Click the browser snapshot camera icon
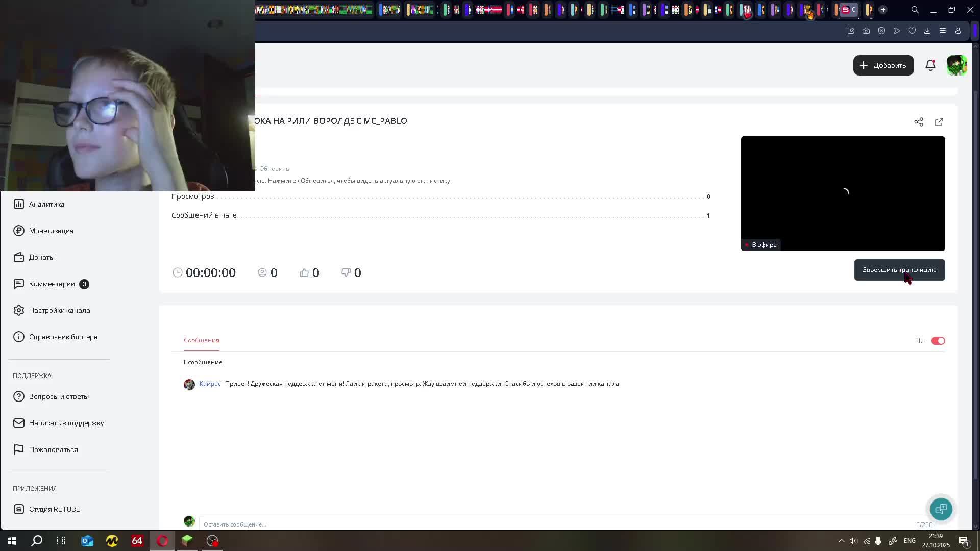This screenshot has width=980, height=551. [x=866, y=31]
